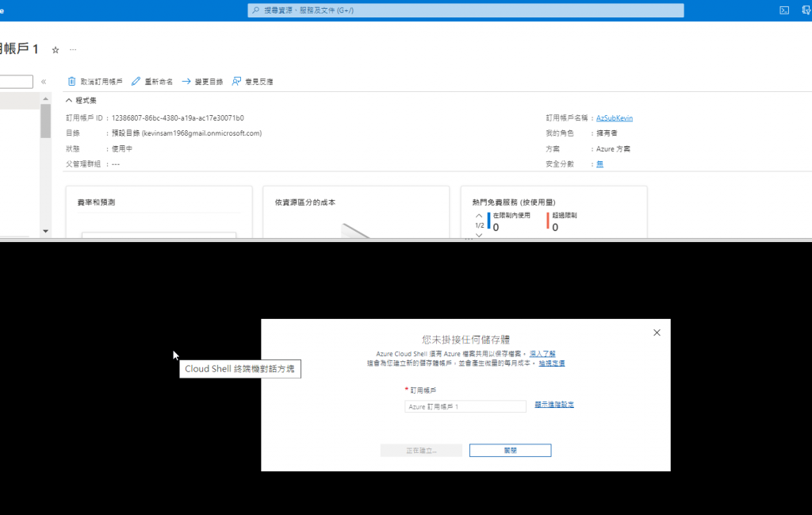812x515 pixels.
Task: Click the side menu scrollbar thumb
Action: 45,121
